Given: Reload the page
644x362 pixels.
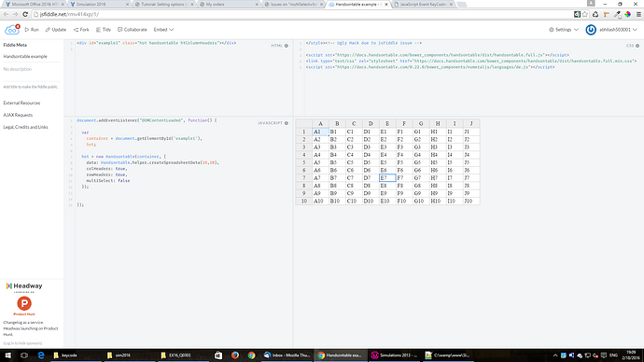Looking at the screenshot, I should pos(25,14).
